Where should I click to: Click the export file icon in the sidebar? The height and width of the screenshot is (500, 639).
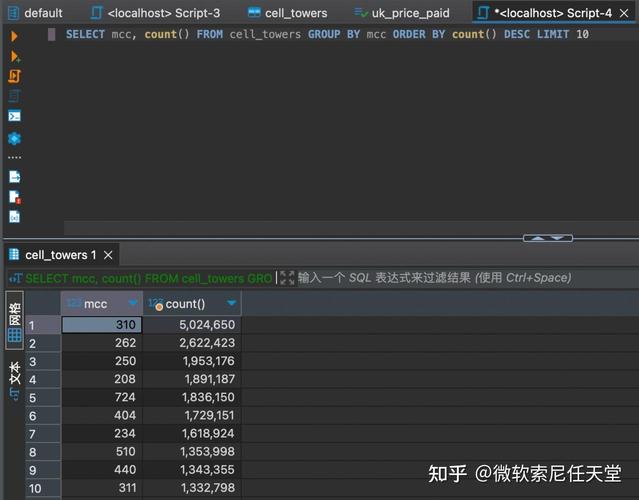click(x=15, y=176)
